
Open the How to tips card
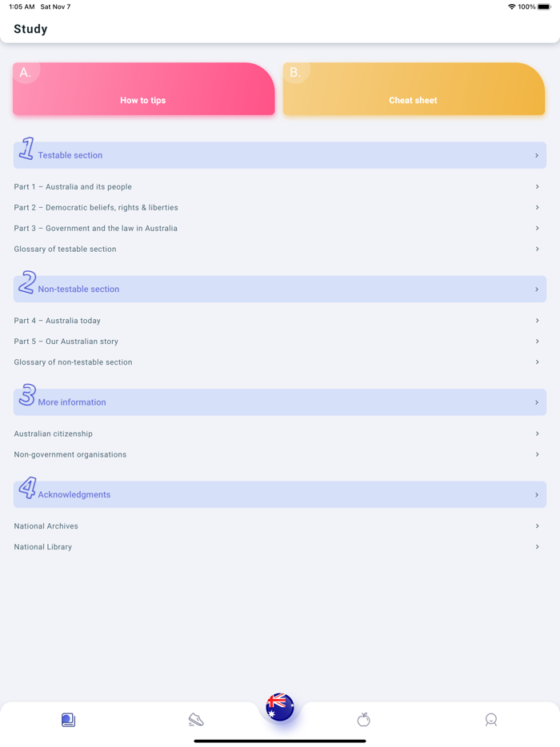(143, 89)
